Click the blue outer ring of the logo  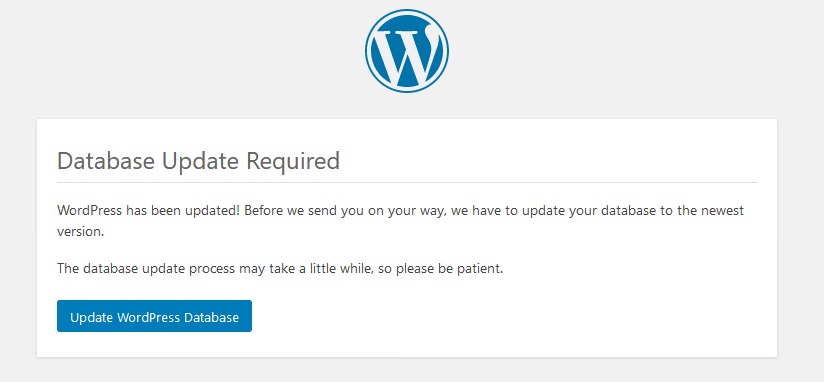[407, 11]
